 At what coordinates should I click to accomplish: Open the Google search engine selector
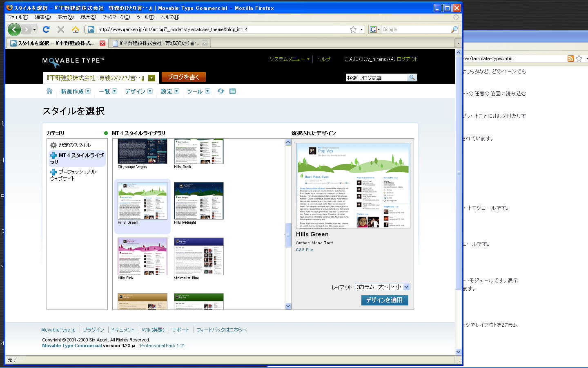[374, 29]
